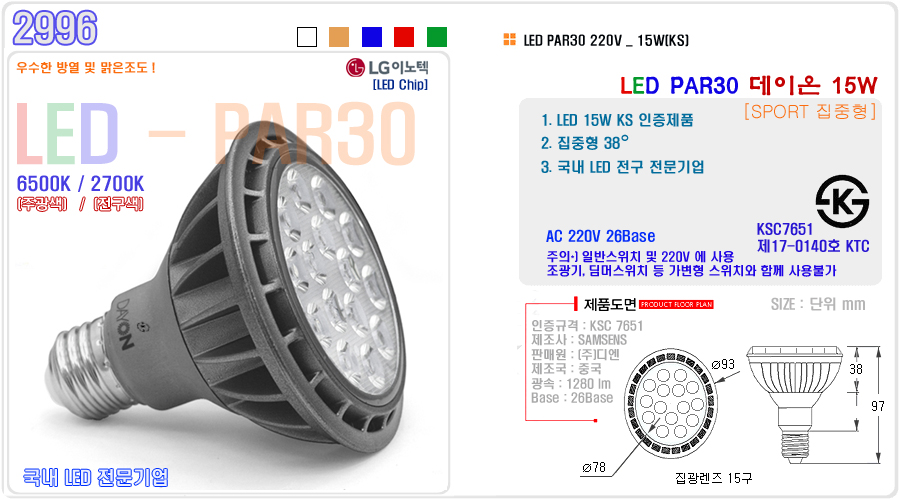Click the orange grid icon beside product title
The height and width of the screenshot is (500, 900).
509,40
